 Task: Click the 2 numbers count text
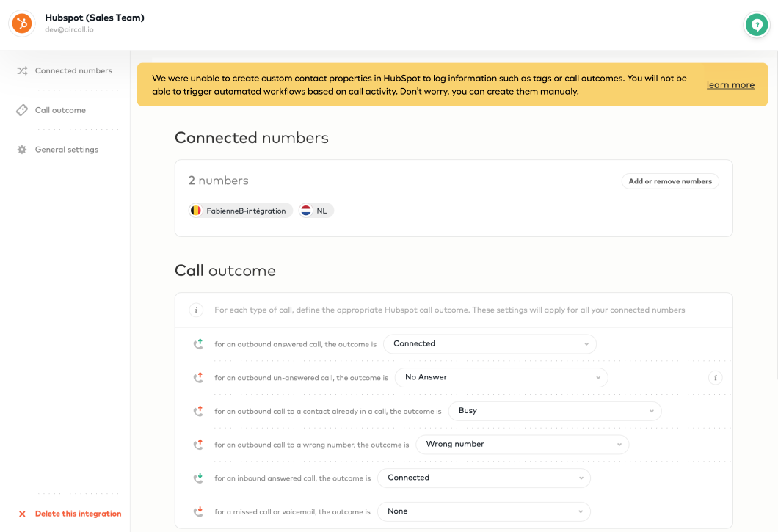(218, 181)
